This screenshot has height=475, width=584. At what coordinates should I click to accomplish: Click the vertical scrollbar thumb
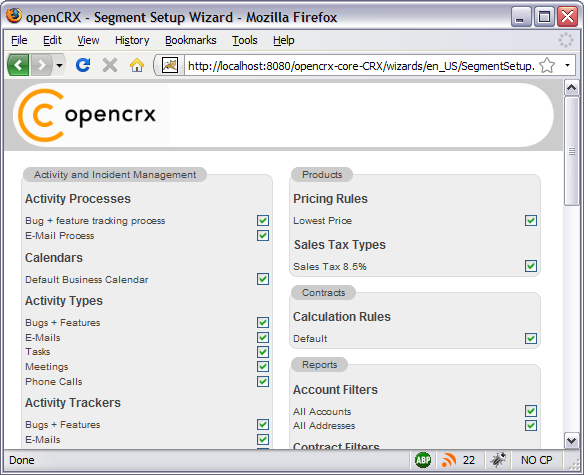572,151
